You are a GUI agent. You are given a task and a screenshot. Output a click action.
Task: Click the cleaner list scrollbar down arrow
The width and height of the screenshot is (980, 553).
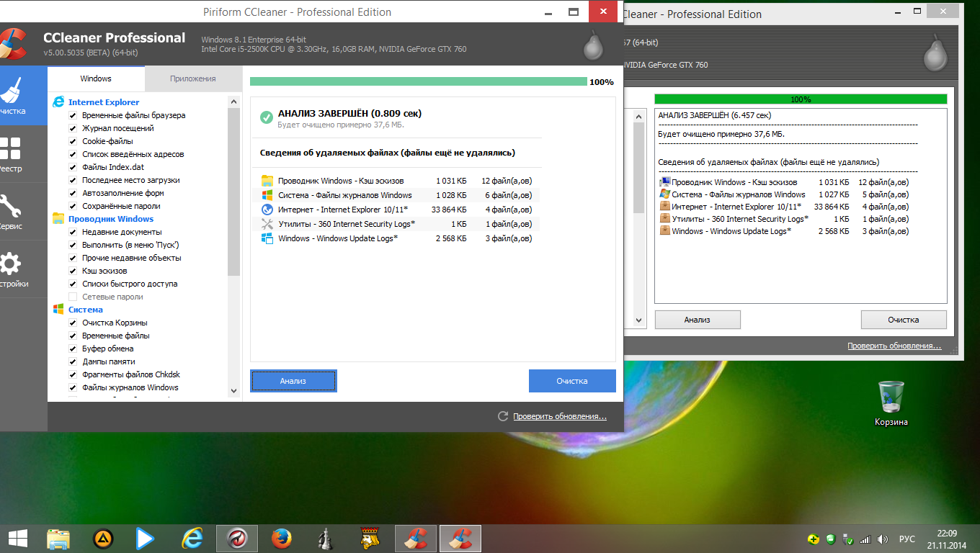click(233, 390)
